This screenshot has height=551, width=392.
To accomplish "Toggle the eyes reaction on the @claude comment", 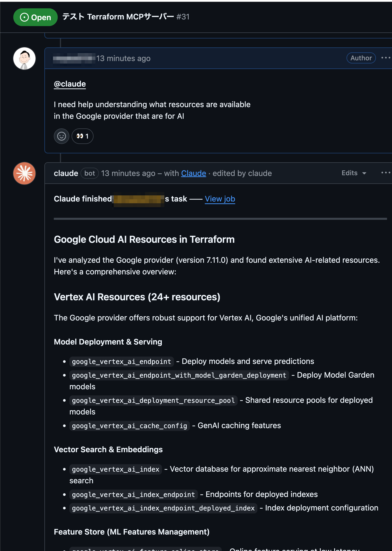I will point(82,136).
